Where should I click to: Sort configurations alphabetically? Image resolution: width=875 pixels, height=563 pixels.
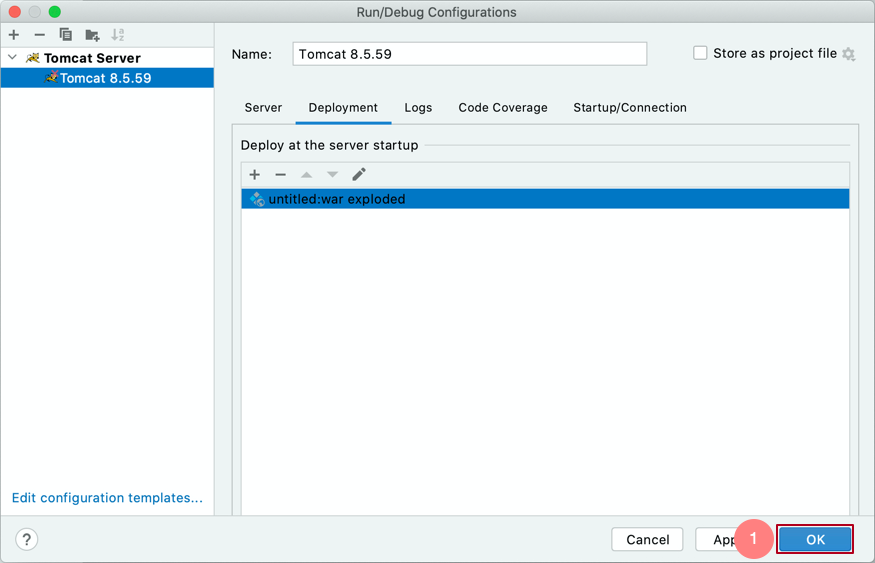pyautogui.click(x=118, y=35)
